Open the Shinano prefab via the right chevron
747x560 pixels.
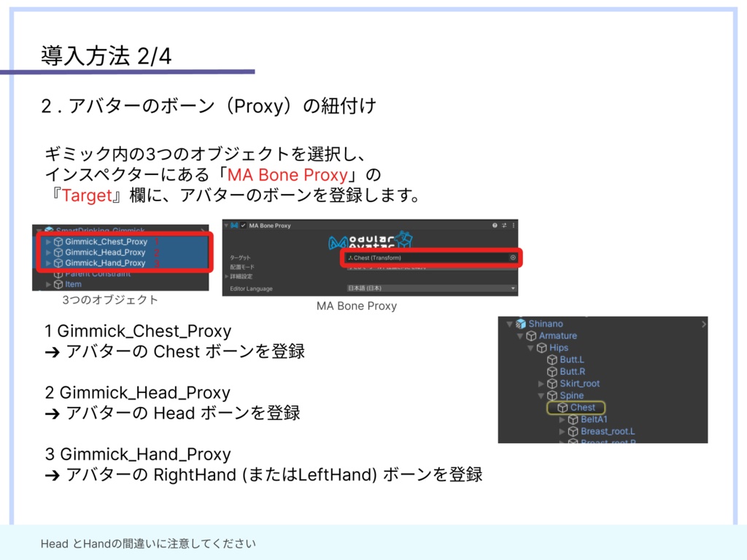click(x=703, y=324)
